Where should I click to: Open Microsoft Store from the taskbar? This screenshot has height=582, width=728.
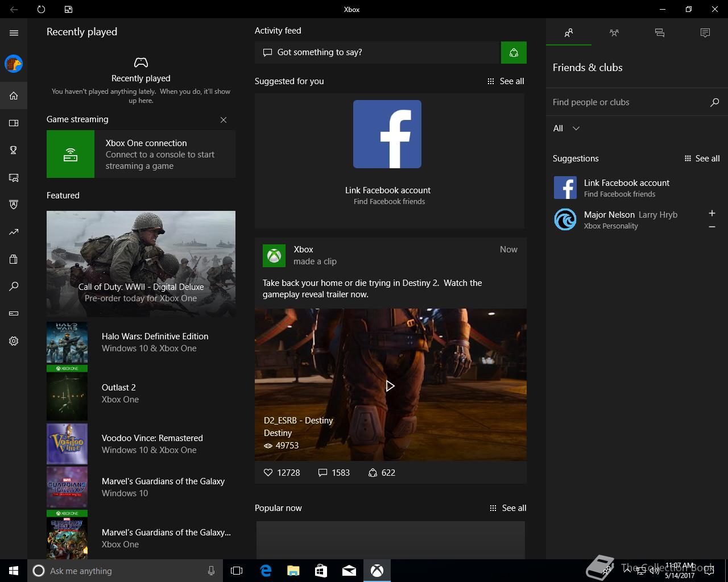tap(321, 571)
